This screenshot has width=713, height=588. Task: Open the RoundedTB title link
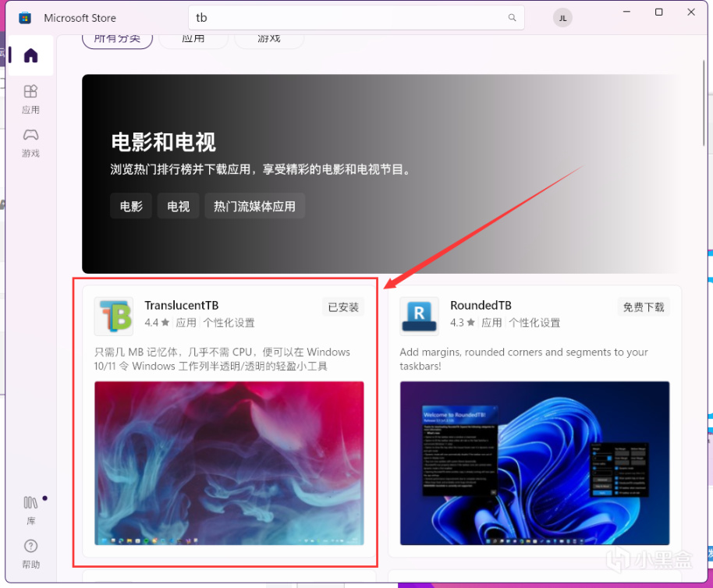481,306
